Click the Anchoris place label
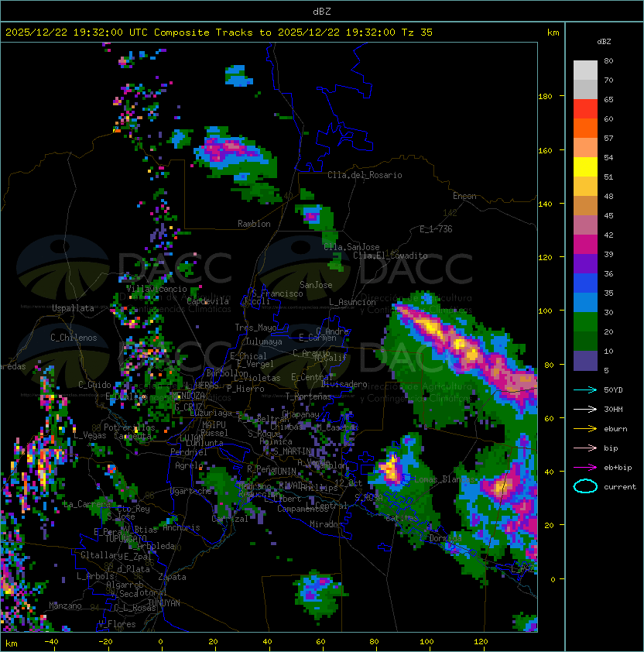Screen dimensions: 644x652 (181, 527)
